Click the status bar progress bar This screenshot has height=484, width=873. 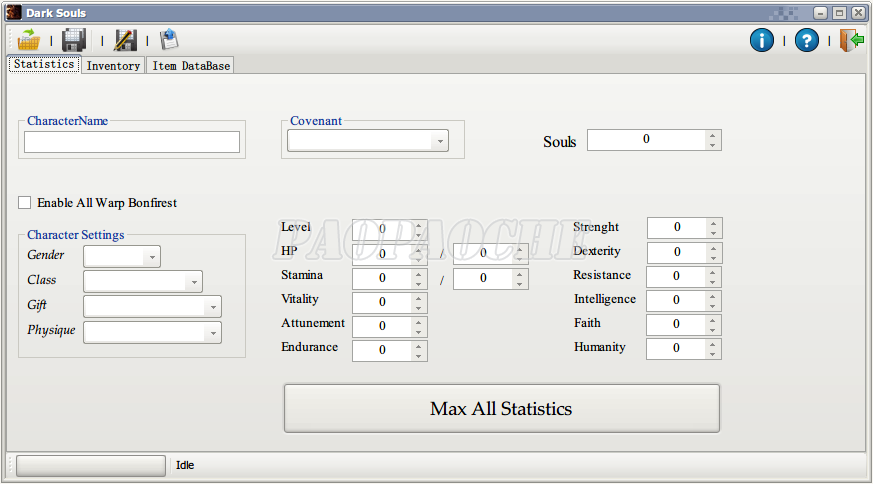click(91, 466)
